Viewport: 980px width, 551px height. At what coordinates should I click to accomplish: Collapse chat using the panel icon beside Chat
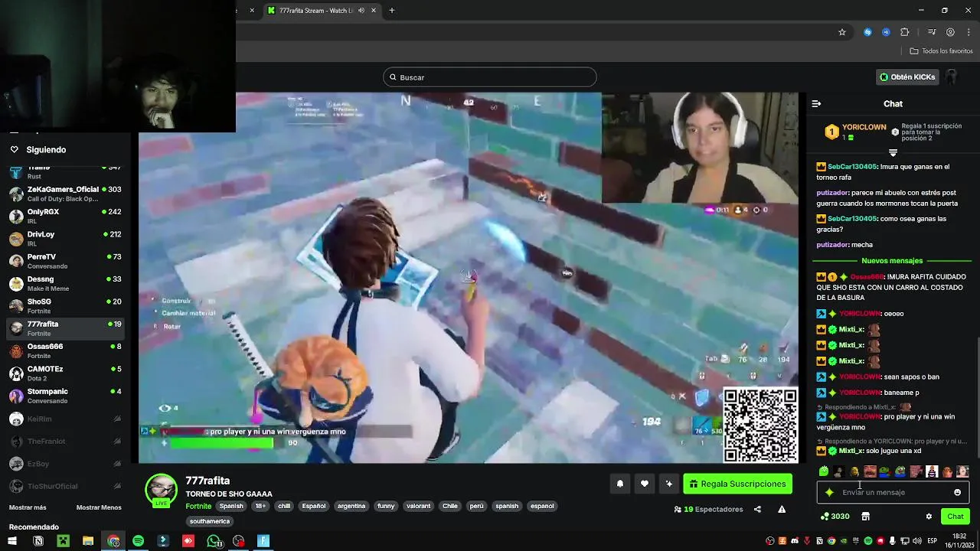pos(816,103)
